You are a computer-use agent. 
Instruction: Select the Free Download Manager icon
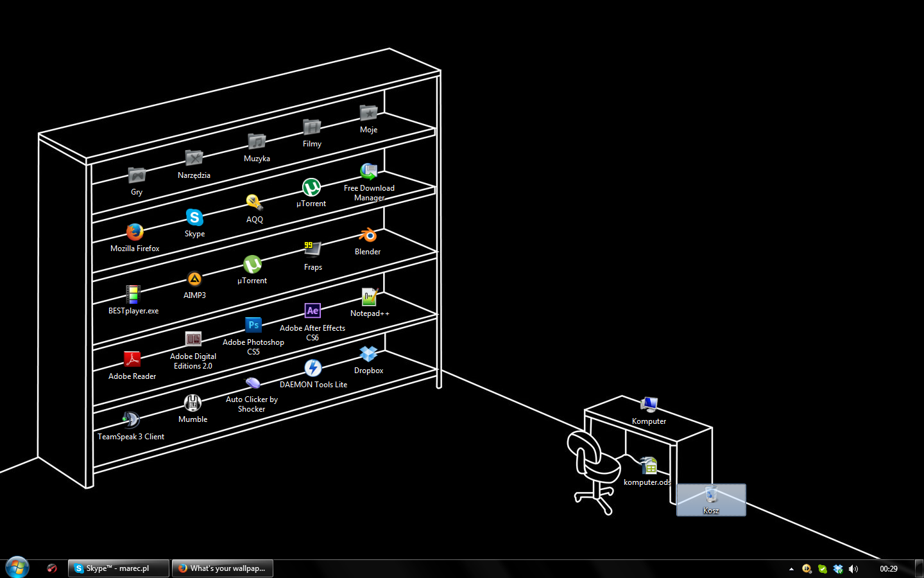(369, 171)
